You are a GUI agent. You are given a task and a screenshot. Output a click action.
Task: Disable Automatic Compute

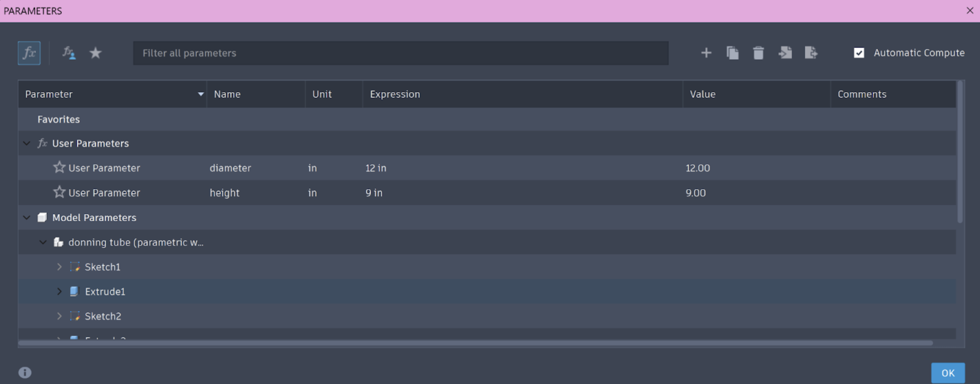click(859, 53)
